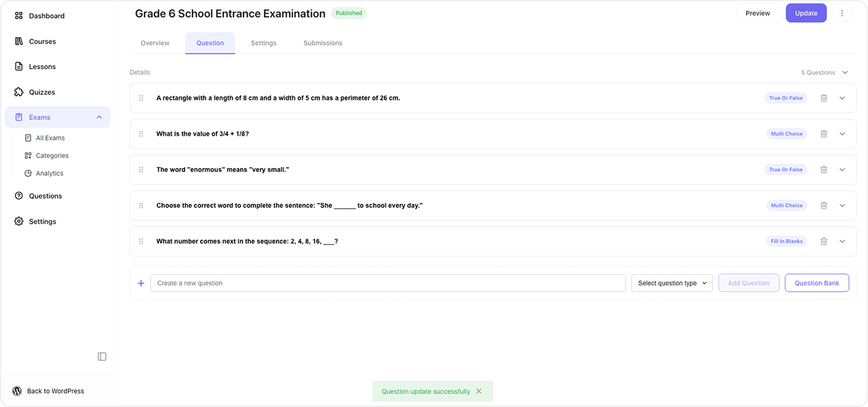Grab drag handle of "enormous" question

[x=141, y=170]
